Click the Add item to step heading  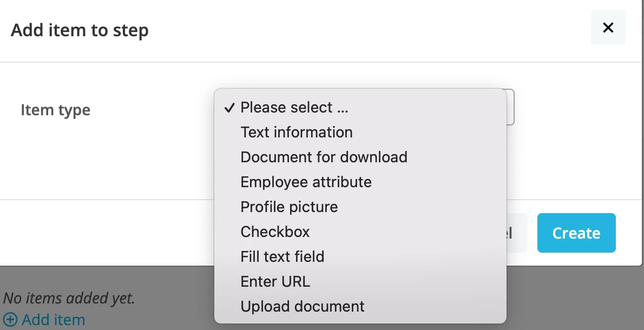tap(80, 30)
